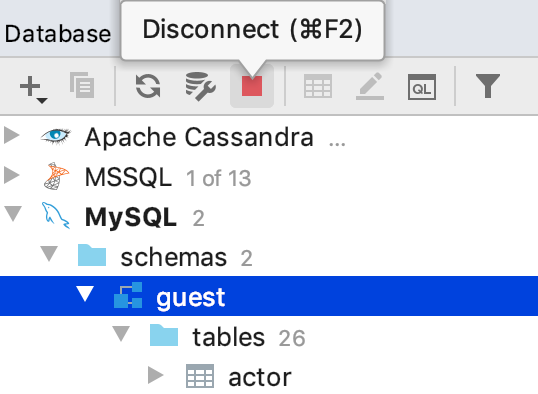
Task: Select the actor table item
Action: click(x=260, y=377)
